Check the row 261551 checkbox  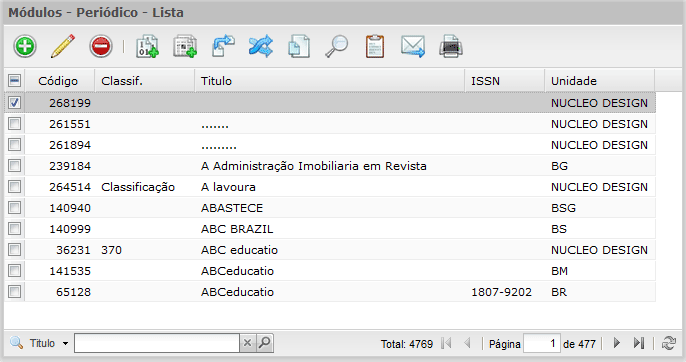[14, 123]
